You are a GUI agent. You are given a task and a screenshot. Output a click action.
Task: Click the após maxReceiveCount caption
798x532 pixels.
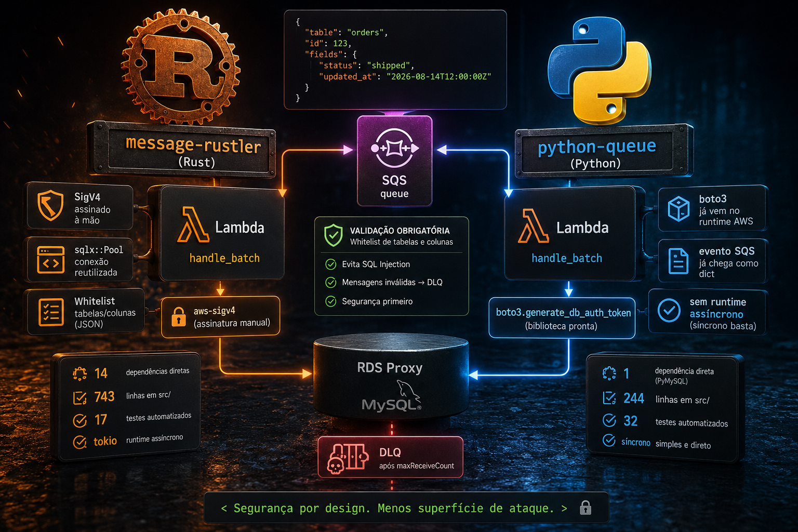pos(417,466)
